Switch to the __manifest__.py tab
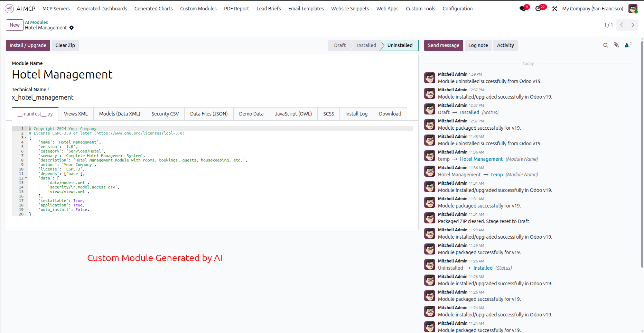 coord(35,114)
